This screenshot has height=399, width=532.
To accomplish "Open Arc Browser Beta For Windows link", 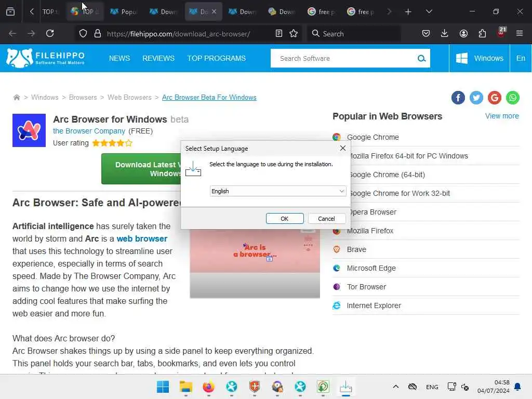I will [x=209, y=97].
